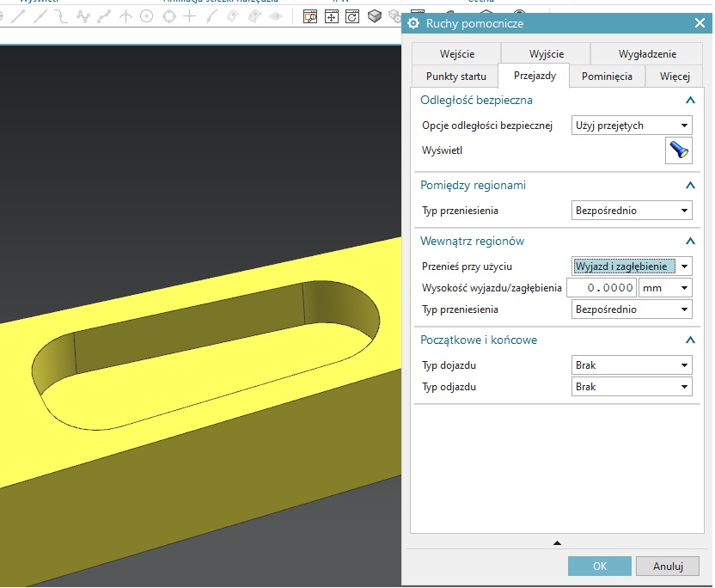Enable the faceted vertex snap icon

(254, 17)
